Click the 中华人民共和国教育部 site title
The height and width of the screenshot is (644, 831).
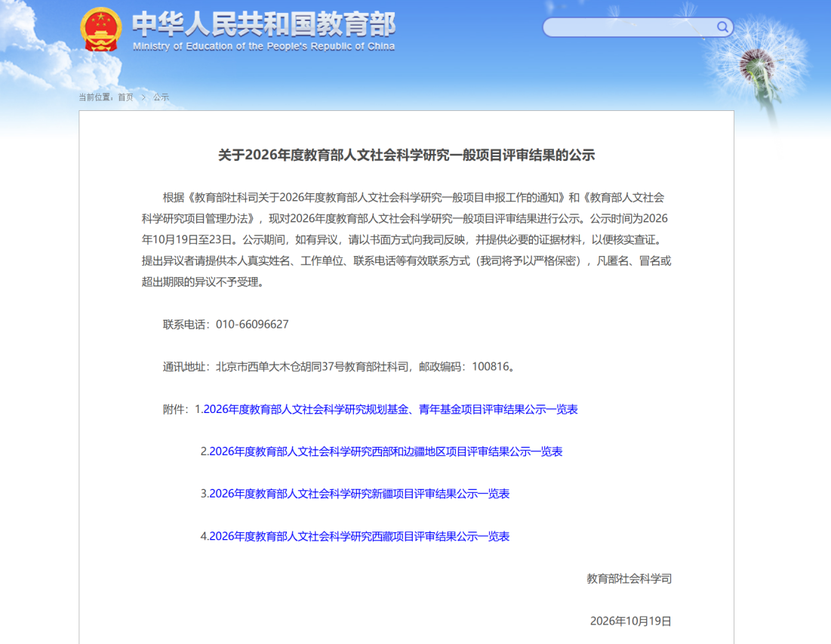coord(263,24)
